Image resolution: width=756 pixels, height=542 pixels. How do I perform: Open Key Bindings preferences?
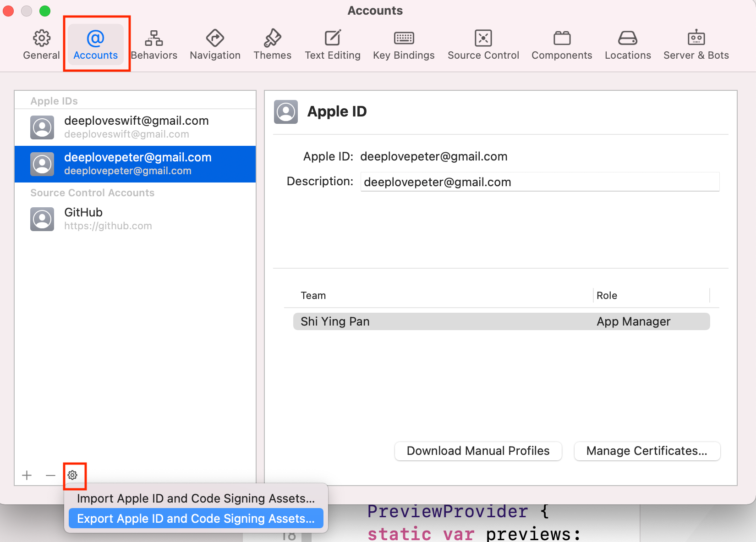tap(404, 45)
